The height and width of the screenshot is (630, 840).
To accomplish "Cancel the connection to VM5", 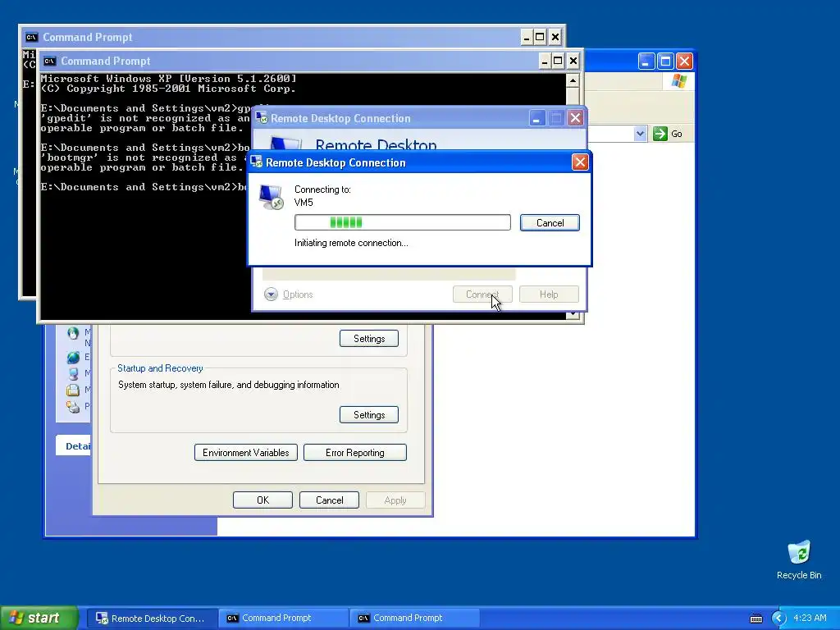I will pos(550,223).
